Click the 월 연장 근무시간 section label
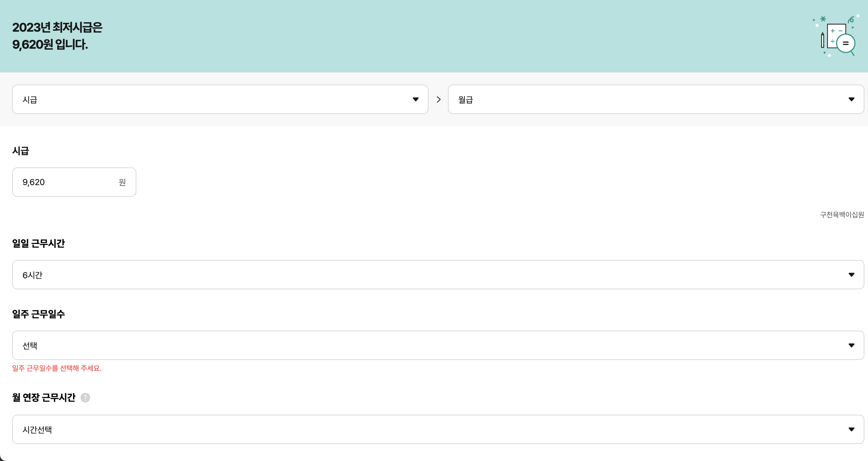The width and height of the screenshot is (868, 461). (x=44, y=398)
